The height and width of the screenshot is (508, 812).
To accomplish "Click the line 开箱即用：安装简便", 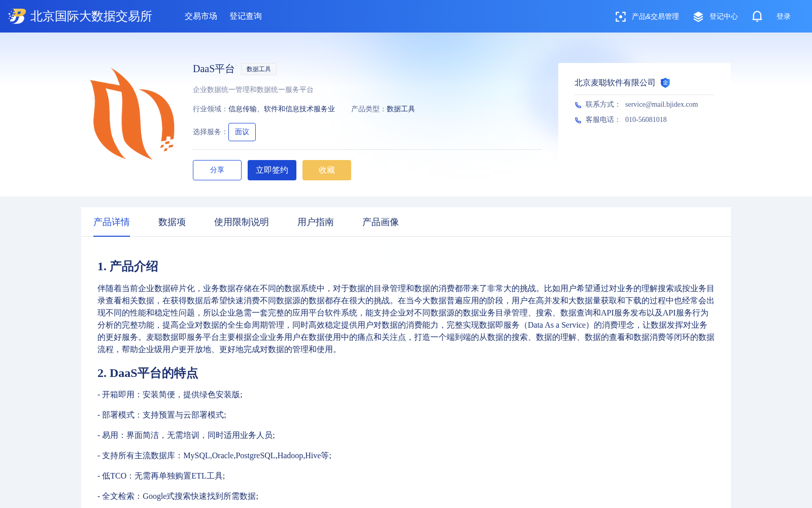I will pyautogui.click(x=170, y=395).
